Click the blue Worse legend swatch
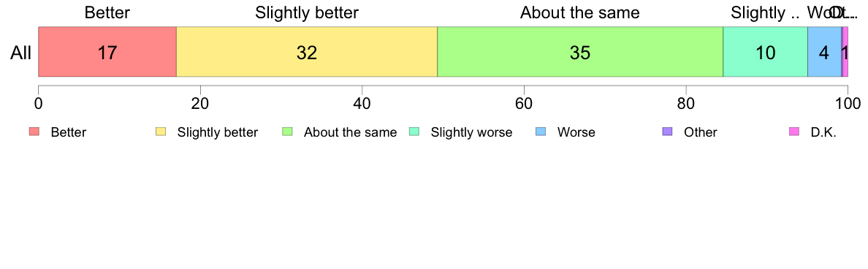The height and width of the screenshot is (269, 868). click(x=541, y=132)
